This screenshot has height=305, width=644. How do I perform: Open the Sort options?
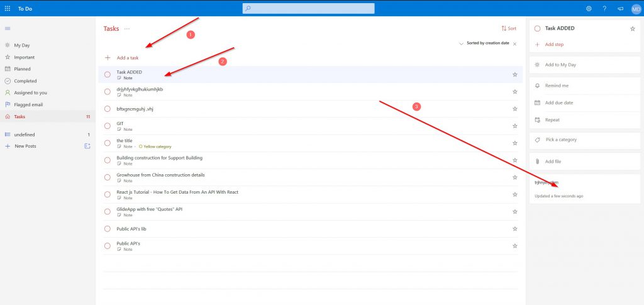click(509, 28)
